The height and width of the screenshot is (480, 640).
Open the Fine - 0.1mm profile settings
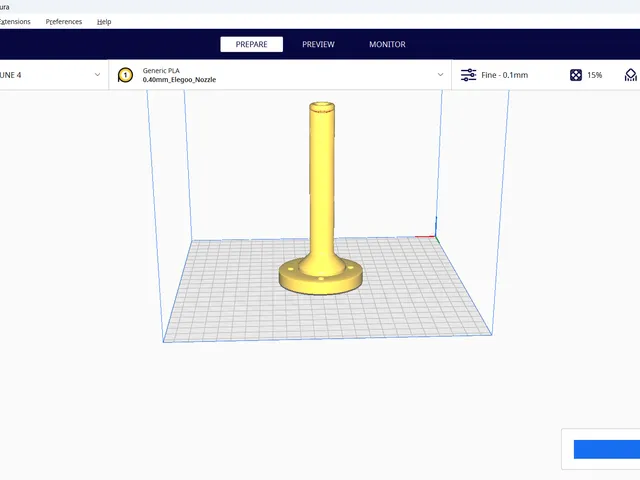click(x=504, y=75)
